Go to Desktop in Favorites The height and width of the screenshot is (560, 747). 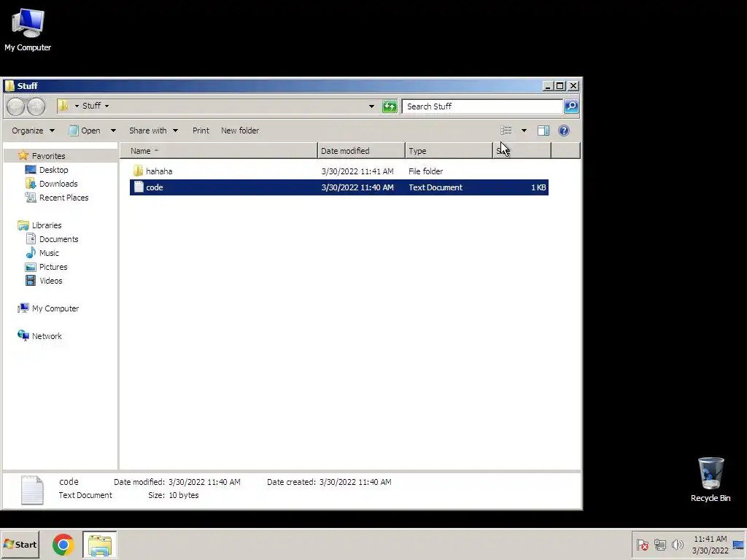pyautogui.click(x=53, y=169)
